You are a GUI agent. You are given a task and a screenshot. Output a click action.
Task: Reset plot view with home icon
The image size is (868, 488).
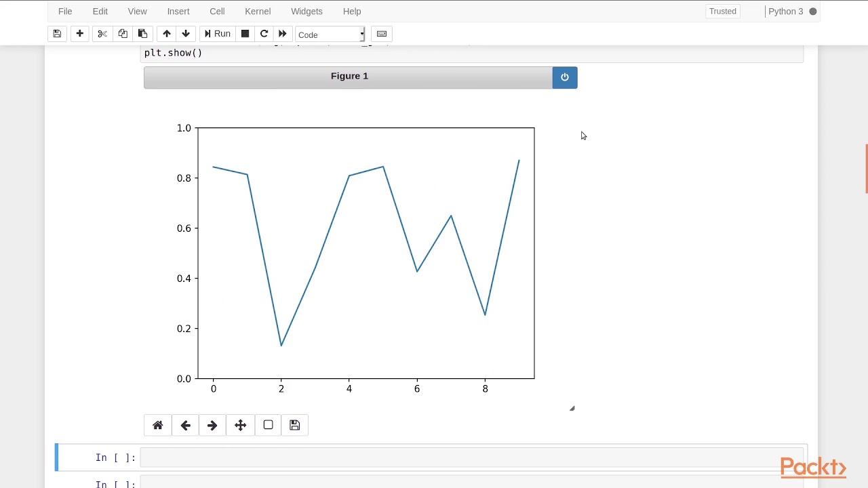click(158, 425)
